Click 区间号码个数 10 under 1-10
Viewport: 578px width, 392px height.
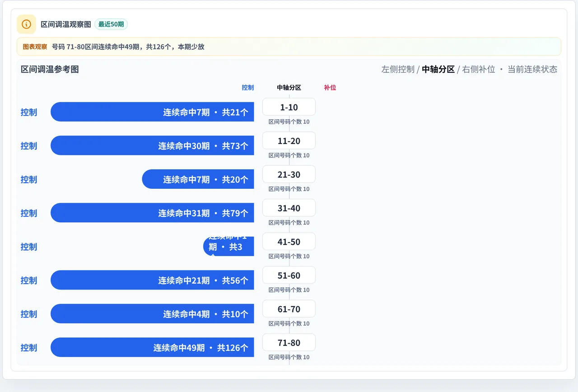point(289,121)
